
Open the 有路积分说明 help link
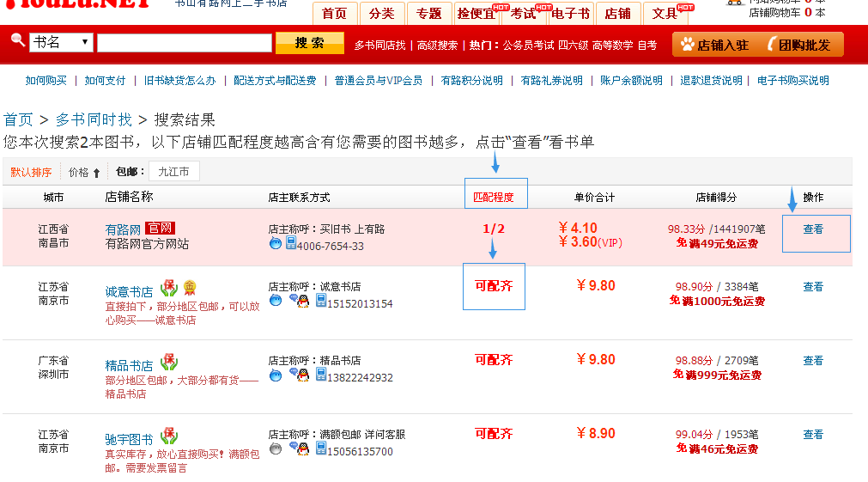click(x=471, y=81)
